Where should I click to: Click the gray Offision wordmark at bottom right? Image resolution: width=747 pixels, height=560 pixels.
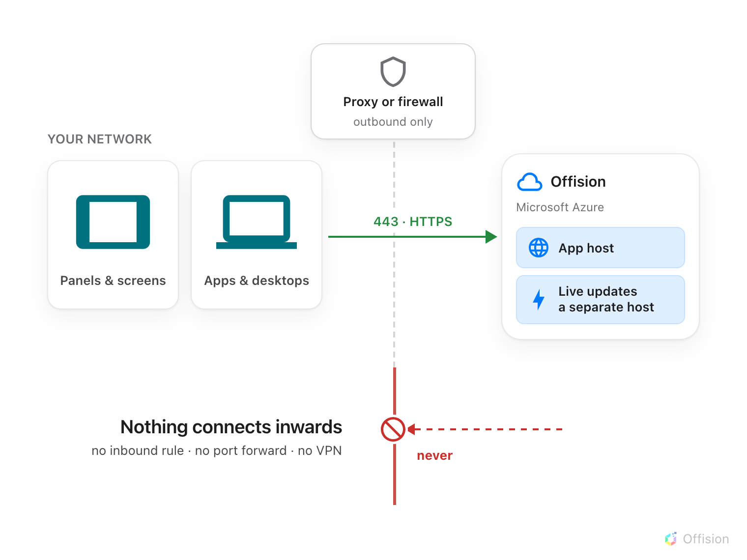(x=706, y=539)
